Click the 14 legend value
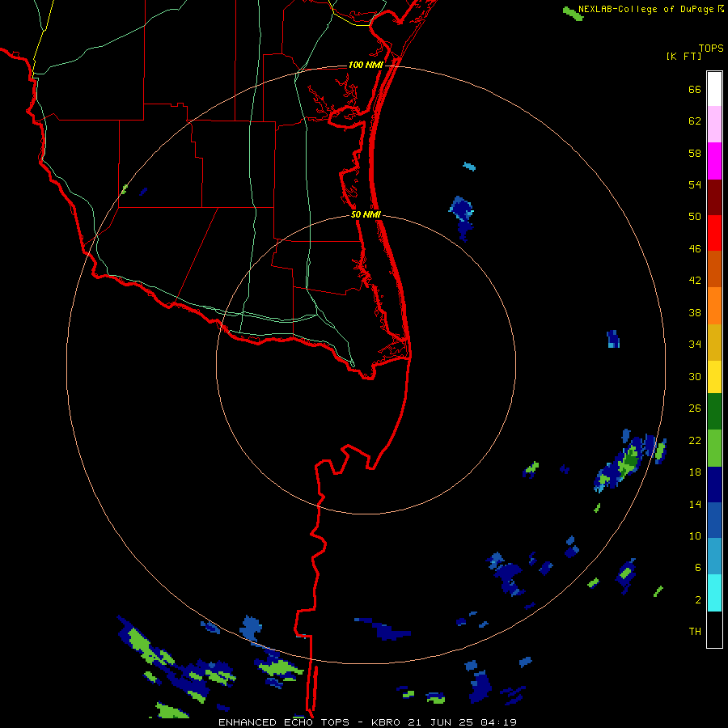 pyautogui.click(x=695, y=504)
